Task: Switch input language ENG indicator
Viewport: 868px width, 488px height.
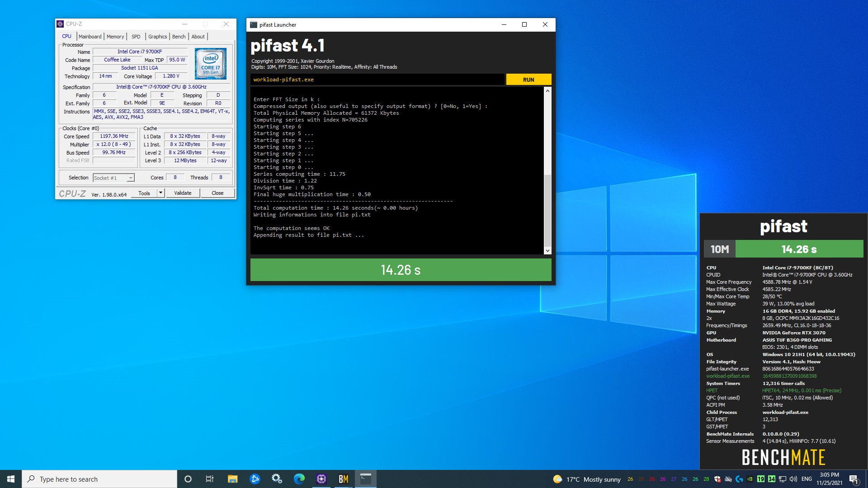Action: pos(807,479)
